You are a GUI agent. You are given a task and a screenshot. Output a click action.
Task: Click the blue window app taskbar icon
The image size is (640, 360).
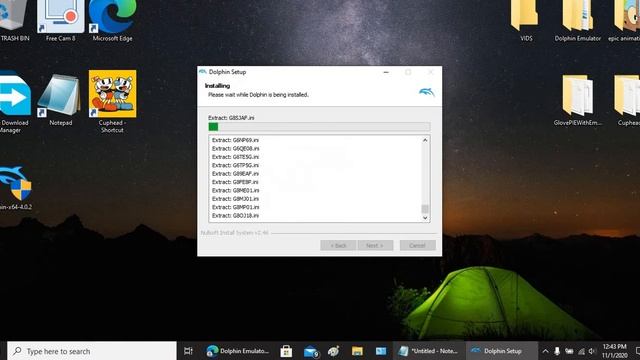[x=381, y=351]
